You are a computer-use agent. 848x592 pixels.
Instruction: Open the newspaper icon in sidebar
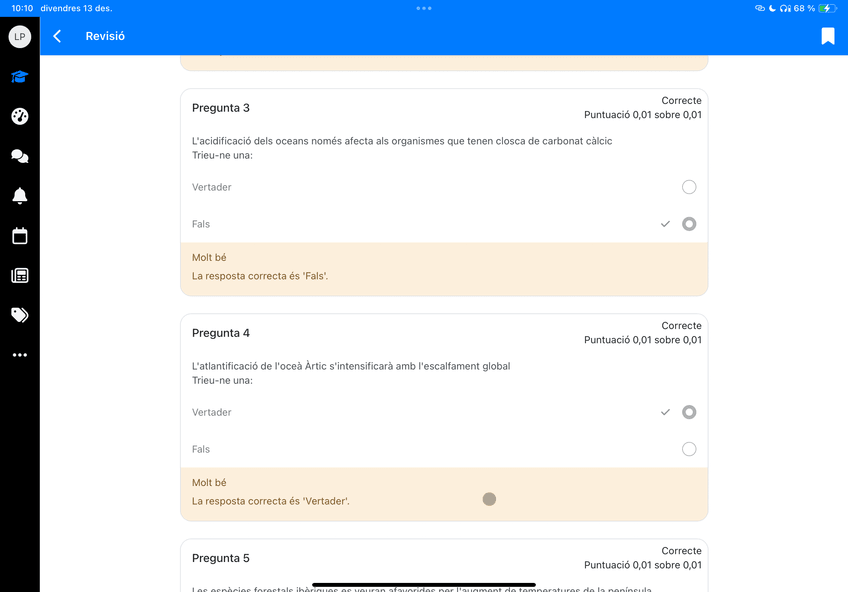click(x=19, y=276)
